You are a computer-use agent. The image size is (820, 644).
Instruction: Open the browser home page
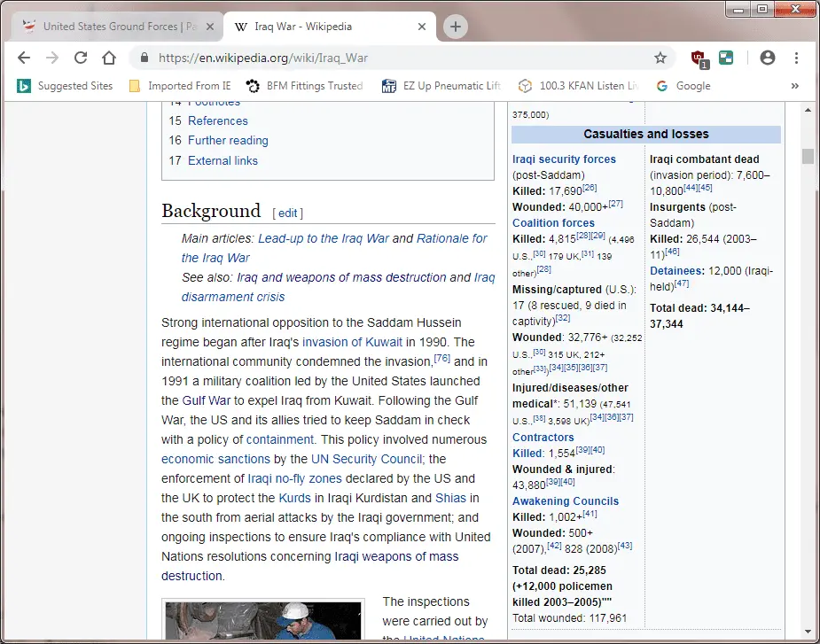pyautogui.click(x=109, y=58)
